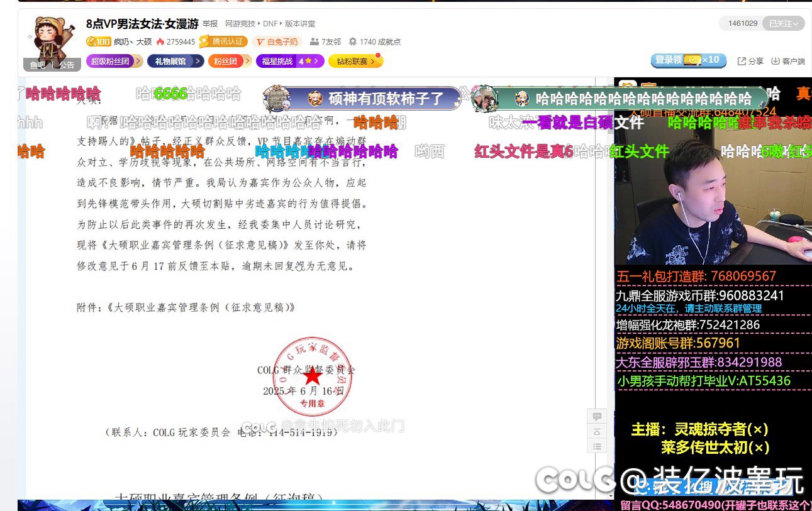The height and width of the screenshot is (511, 812).
Task: Click the comment bubble icon beside the document
Action: [x=597, y=417]
